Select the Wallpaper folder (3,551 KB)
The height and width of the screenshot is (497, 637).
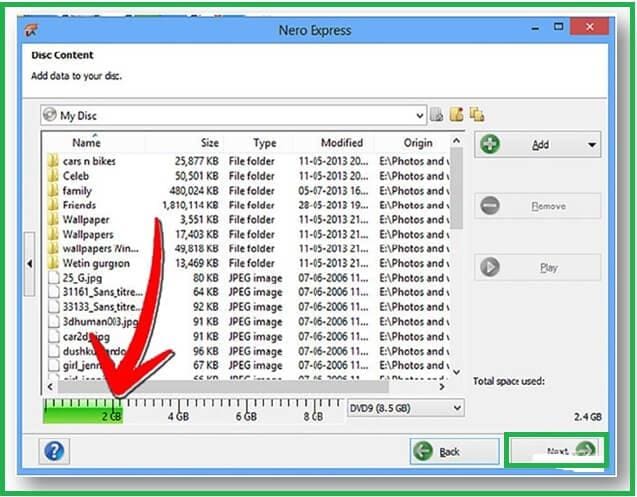click(86, 220)
